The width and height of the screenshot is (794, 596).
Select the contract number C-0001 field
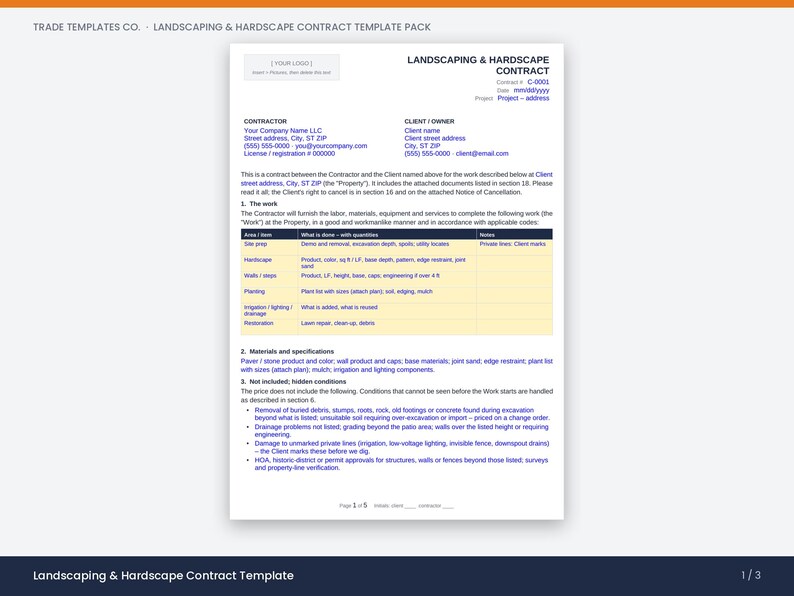point(538,82)
